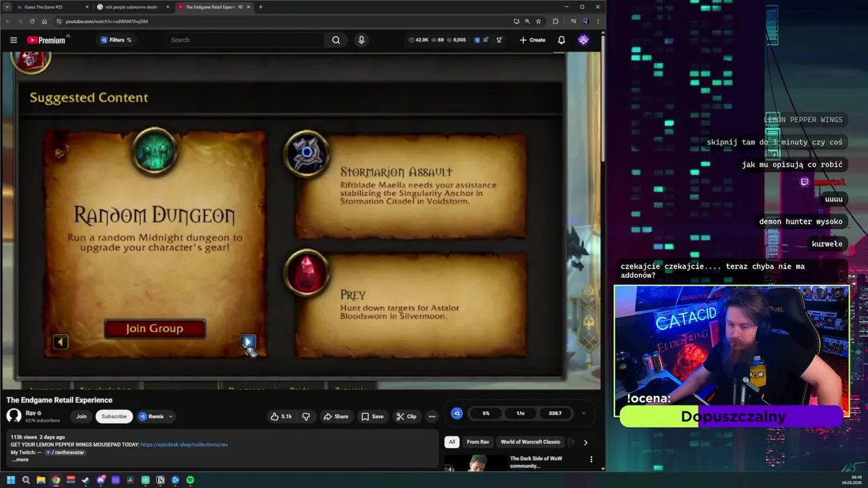Open 'The Dark Side of WoW' thumbnail
The height and width of the screenshot is (488, 868).
(x=475, y=463)
